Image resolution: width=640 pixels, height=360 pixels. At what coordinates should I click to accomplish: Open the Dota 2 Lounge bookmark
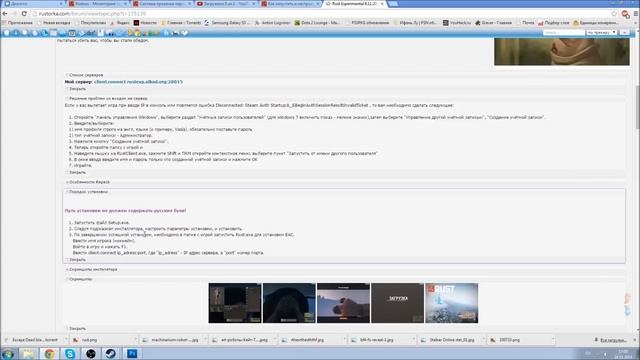tap(317, 23)
